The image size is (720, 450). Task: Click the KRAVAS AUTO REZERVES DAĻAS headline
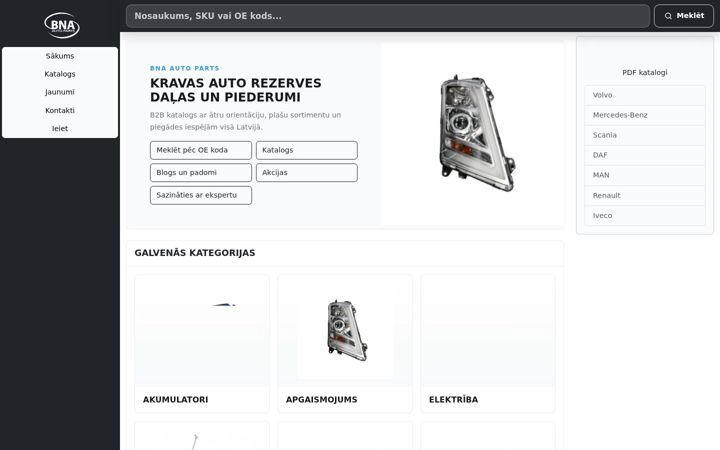tap(236, 90)
